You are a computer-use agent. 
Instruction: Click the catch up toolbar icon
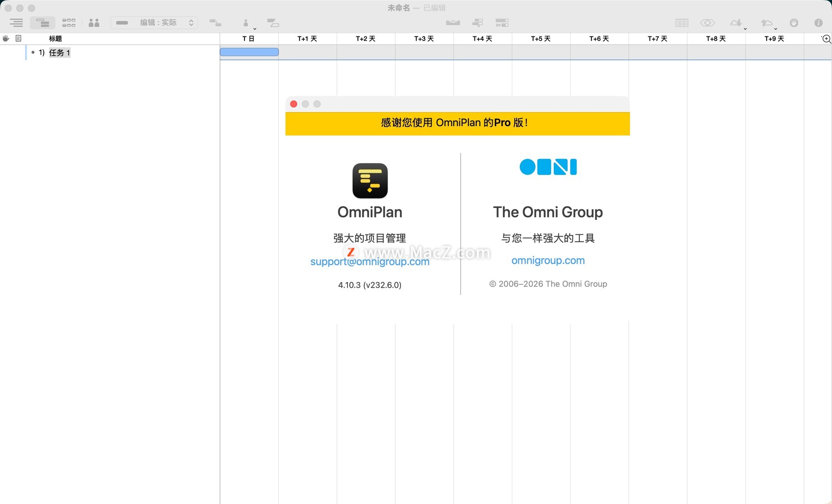[502, 23]
